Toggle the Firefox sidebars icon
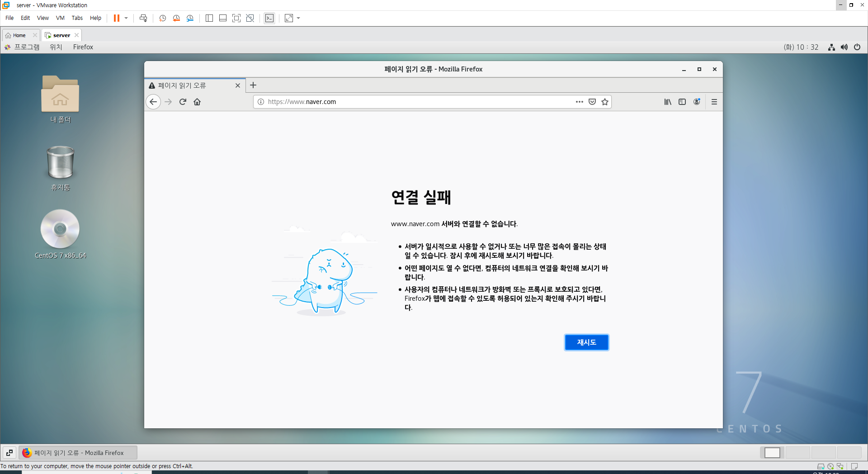 (682, 102)
